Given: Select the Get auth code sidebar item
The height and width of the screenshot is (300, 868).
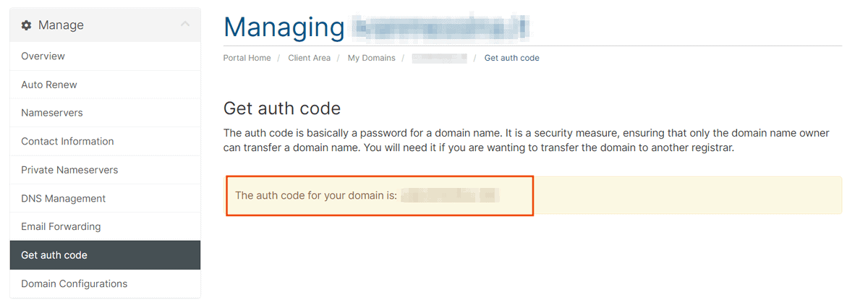Looking at the screenshot, I should pyautogui.click(x=105, y=255).
